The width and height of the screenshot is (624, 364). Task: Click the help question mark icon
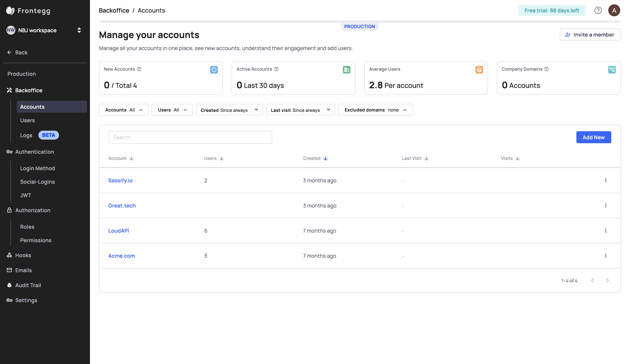598,10
